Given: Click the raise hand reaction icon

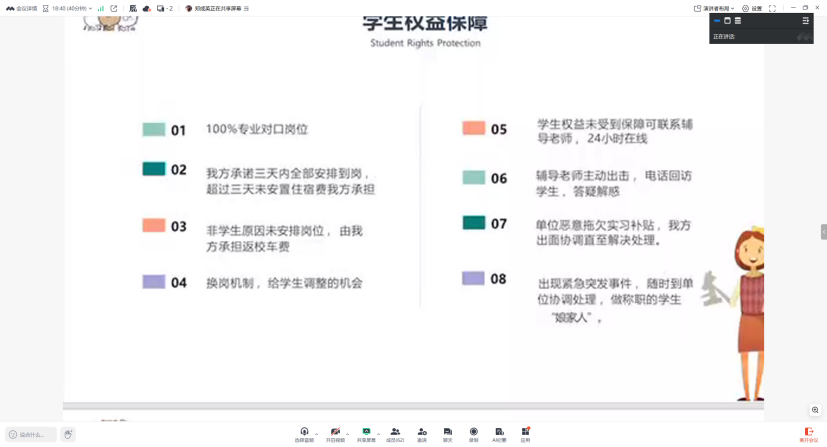Looking at the screenshot, I should click(68, 435).
